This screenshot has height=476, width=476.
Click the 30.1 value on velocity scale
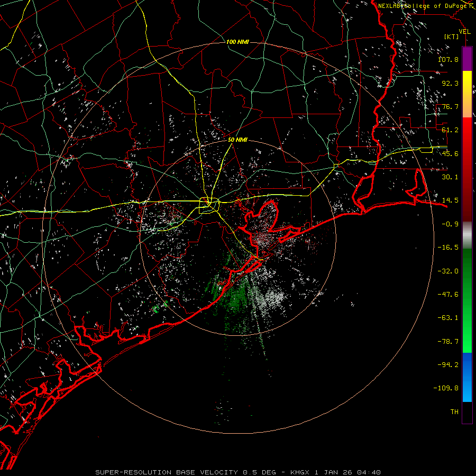(450, 177)
